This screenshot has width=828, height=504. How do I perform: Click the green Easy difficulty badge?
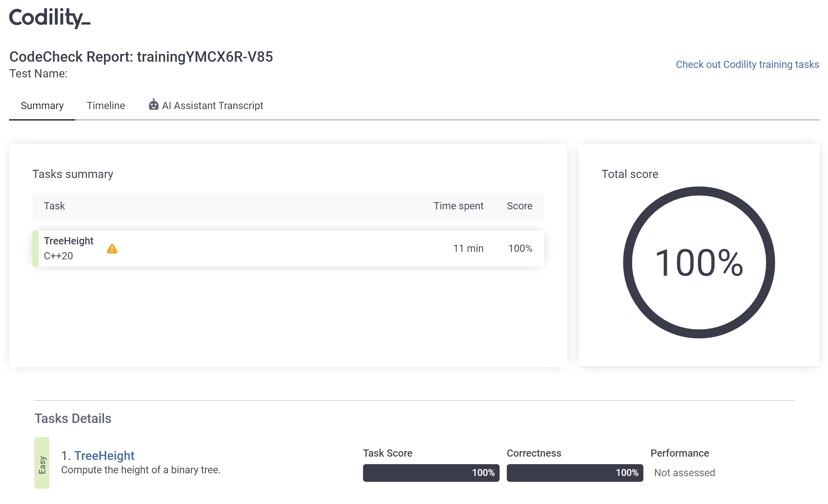(x=42, y=463)
